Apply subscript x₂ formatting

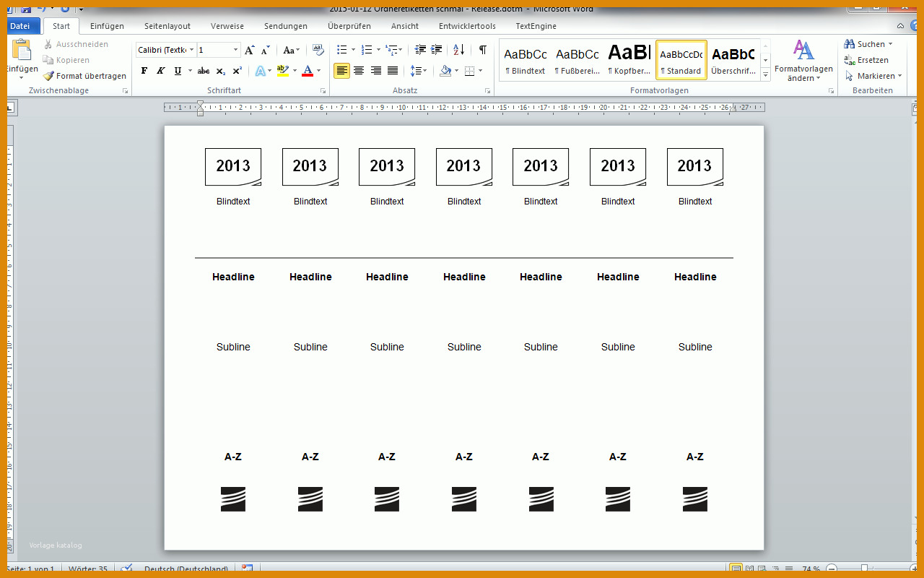[221, 71]
